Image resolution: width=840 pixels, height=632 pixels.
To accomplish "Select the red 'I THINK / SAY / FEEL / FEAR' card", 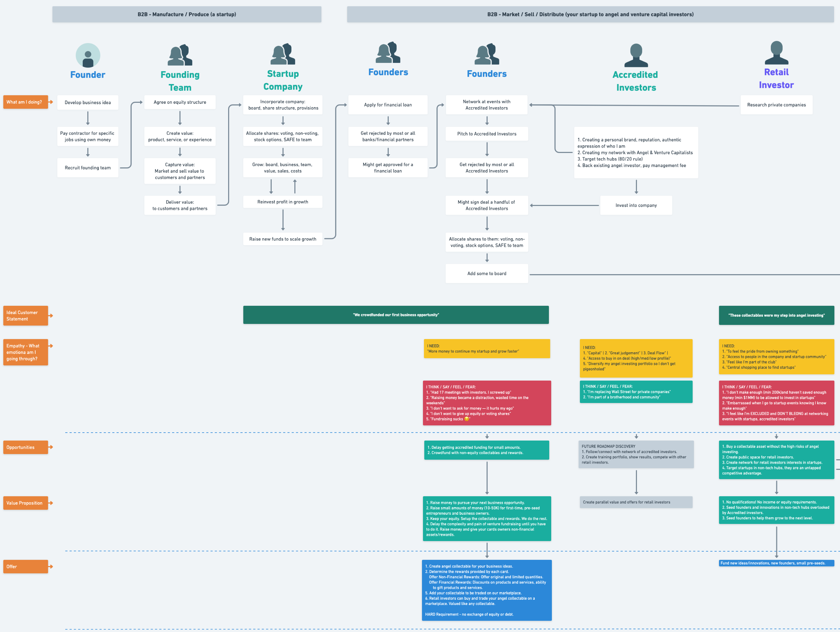I will pos(487,403).
